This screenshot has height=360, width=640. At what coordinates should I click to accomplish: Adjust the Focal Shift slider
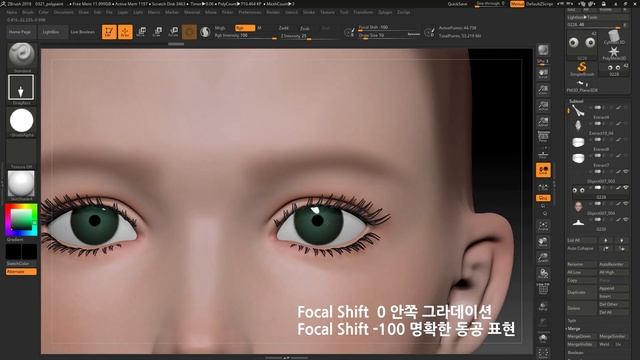(x=389, y=27)
